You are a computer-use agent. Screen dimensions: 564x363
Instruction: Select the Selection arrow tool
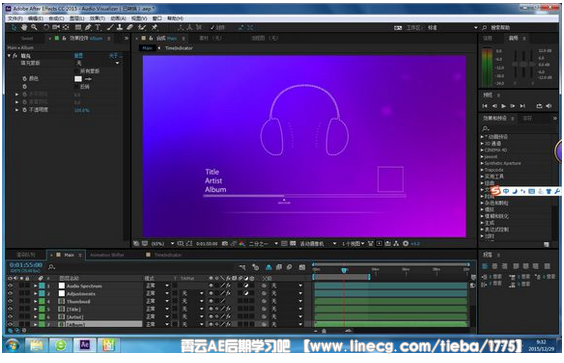point(14,27)
